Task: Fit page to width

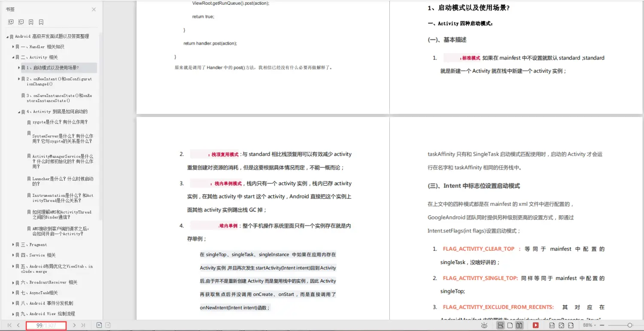Action: pos(571,325)
